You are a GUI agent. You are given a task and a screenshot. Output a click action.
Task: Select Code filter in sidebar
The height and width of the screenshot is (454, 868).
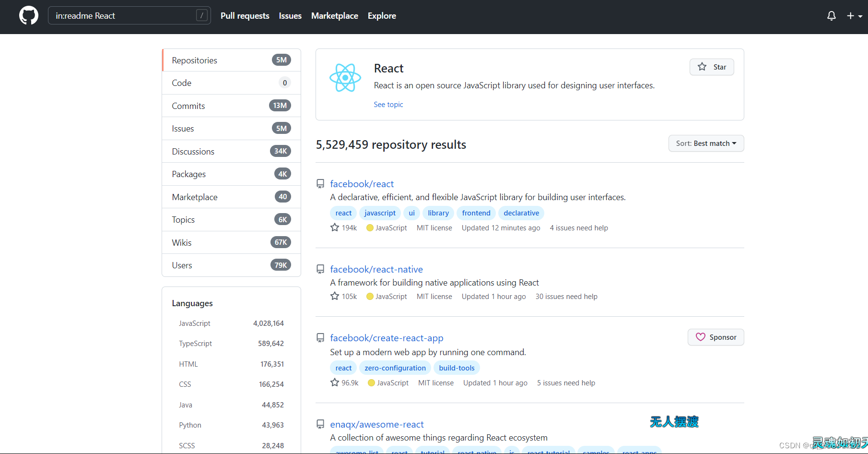[232, 83]
